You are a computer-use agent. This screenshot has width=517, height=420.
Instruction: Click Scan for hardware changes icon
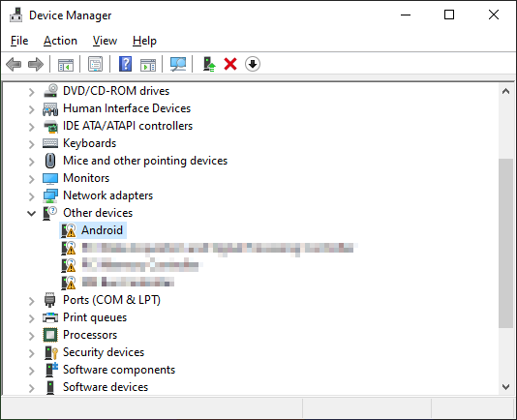pos(178,64)
